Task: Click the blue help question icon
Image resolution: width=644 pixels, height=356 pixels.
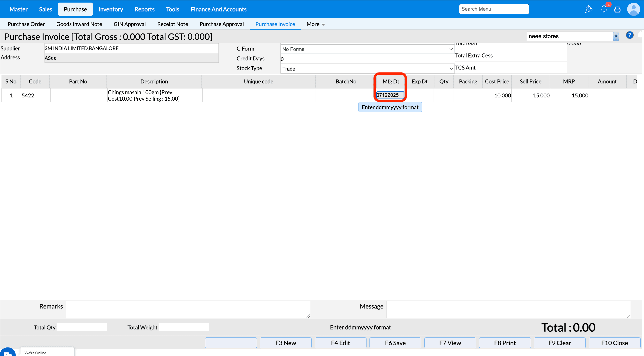Action: (630, 35)
